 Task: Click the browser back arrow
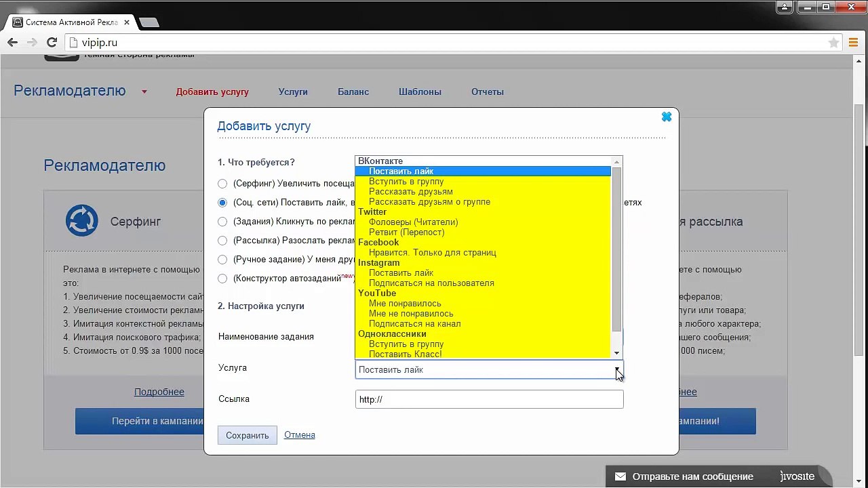[12, 42]
